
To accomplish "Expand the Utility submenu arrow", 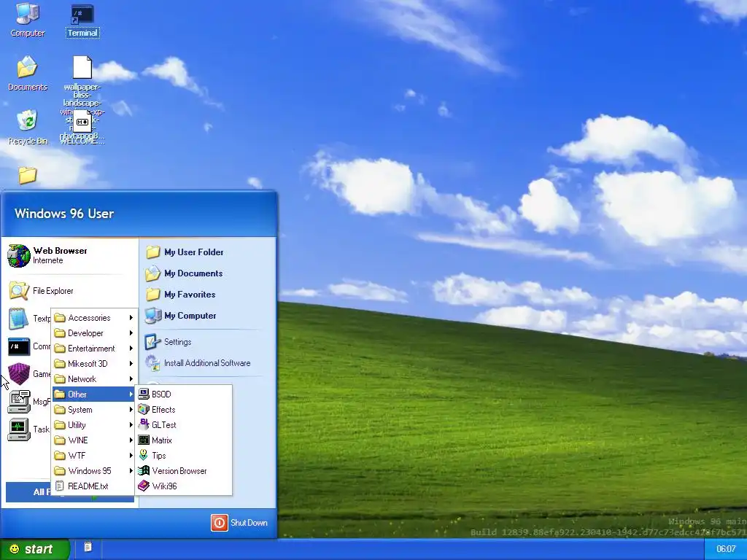I will tap(131, 425).
